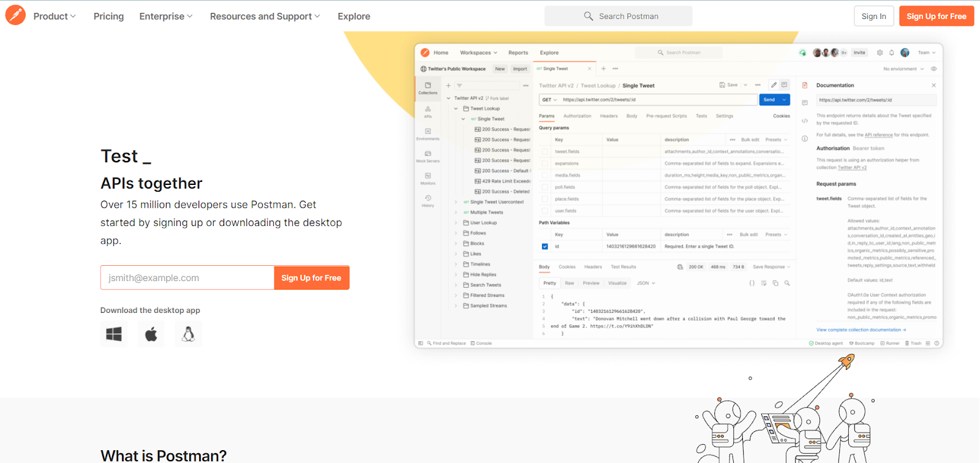Open the comments icon in the preview's right rail
Image resolution: width=980 pixels, height=463 pixels.
pos(805,103)
